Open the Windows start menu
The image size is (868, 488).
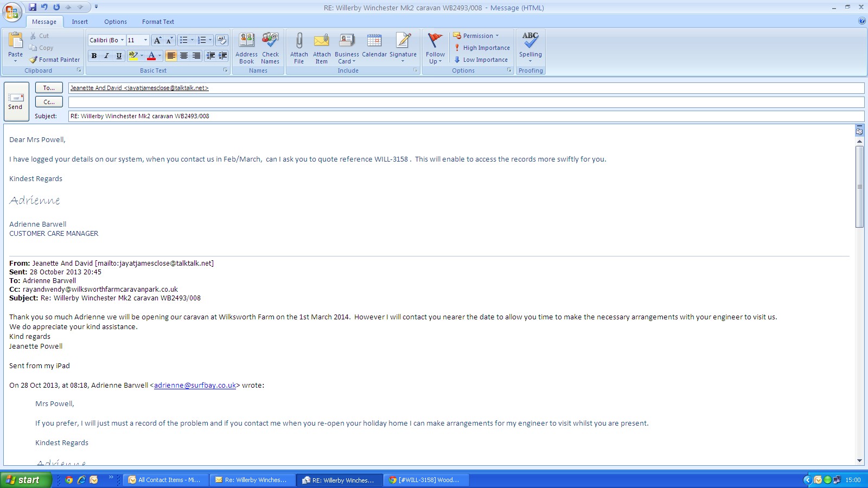[x=25, y=480]
